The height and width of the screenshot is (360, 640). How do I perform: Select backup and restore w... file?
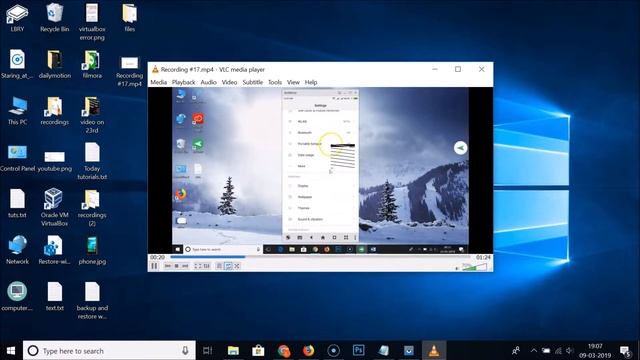[x=92, y=300]
